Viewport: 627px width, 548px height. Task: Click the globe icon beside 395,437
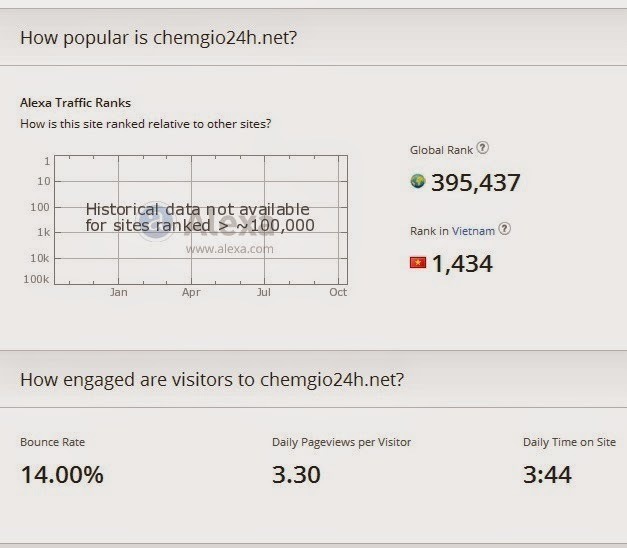[x=418, y=181]
